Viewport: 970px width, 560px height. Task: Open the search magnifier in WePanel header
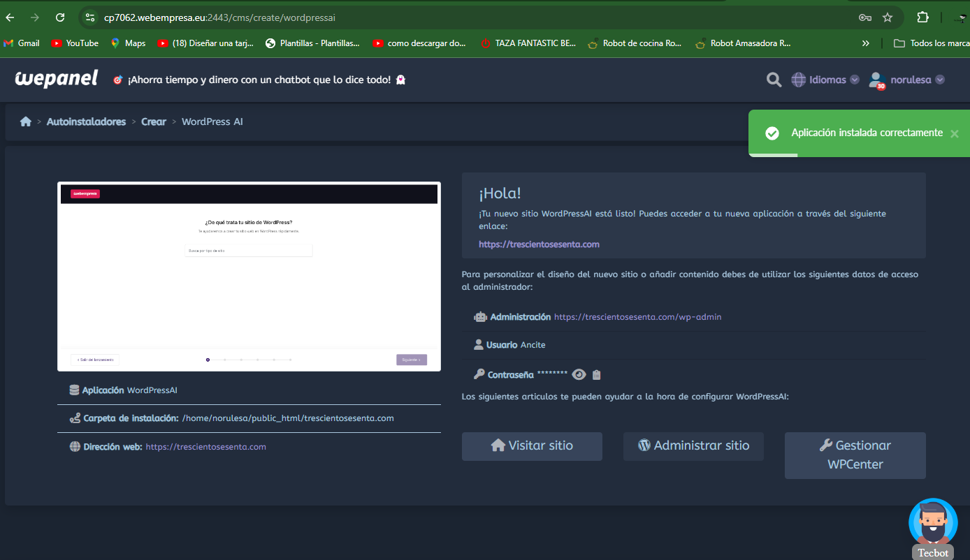(x=774, y=80)
